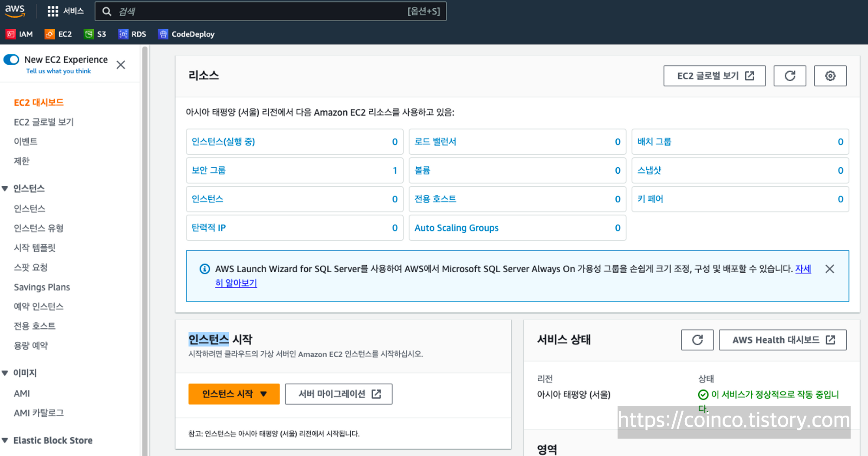Open the 탄력적 IP resource link
Viewport: 868px width, 456px height.
[209, 228]
